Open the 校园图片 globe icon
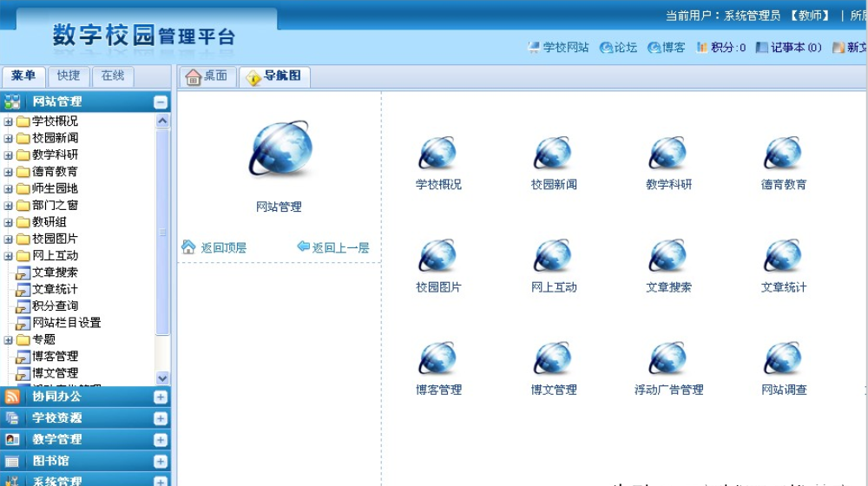 437,255
